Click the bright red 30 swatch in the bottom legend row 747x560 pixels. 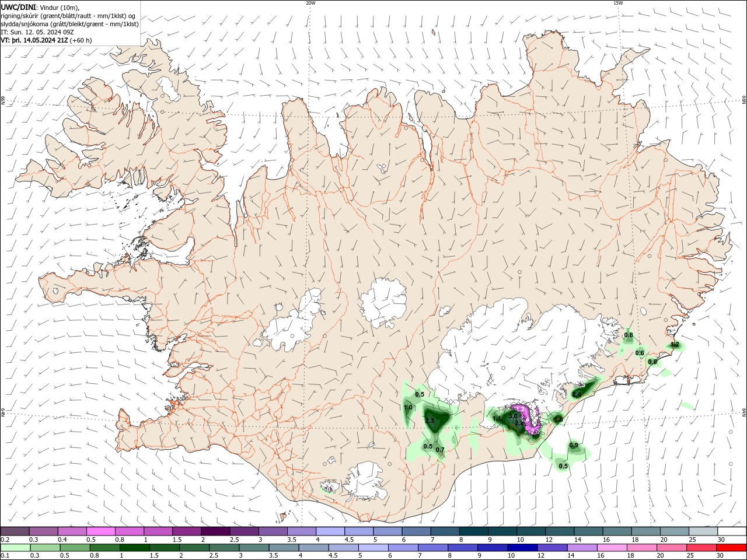point(732,548)
